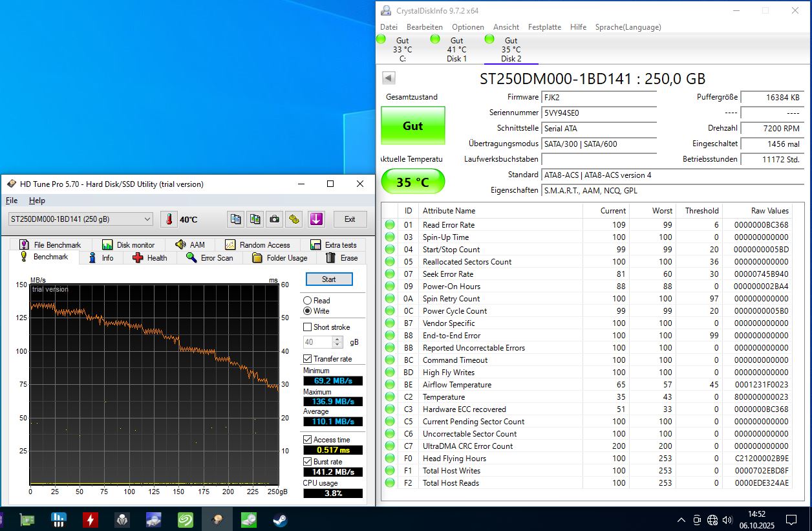The width and height of the screenshot is (812, 531).
Task: Uncheck the Burst rate checkbox
Action: click(x=307, y=462)
